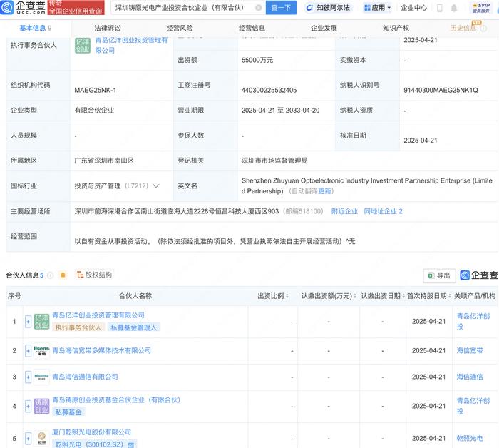Open 青岛铸原创业投资基金合伙企业 link
499x448 pixels.
click(116, 400)
